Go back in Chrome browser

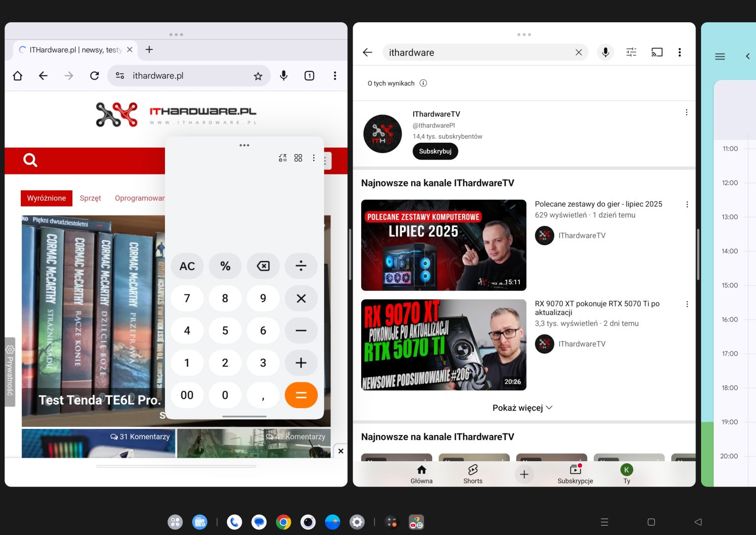coord(43,76)
